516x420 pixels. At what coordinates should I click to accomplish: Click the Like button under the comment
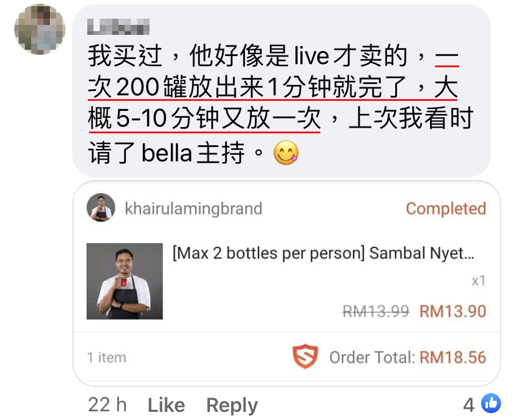tap(166, 404)
